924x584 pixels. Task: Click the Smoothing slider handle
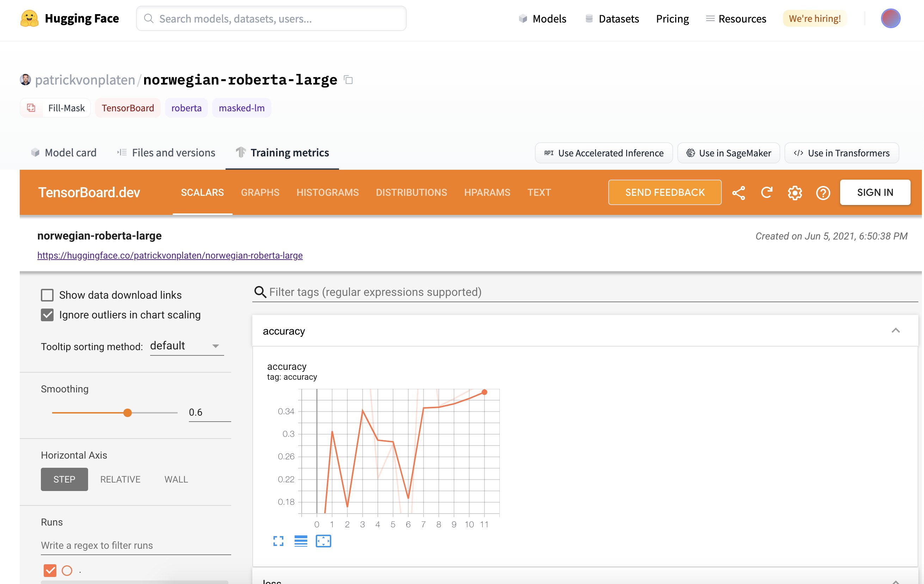pyautogui.click(x=128, y=412)
